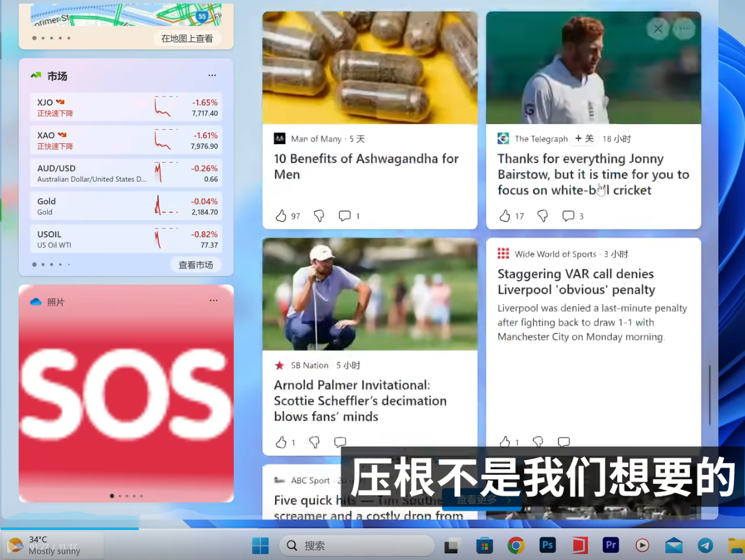Open the USOIL market row
This screenshot has height=560, width=745.
point(126,239)
